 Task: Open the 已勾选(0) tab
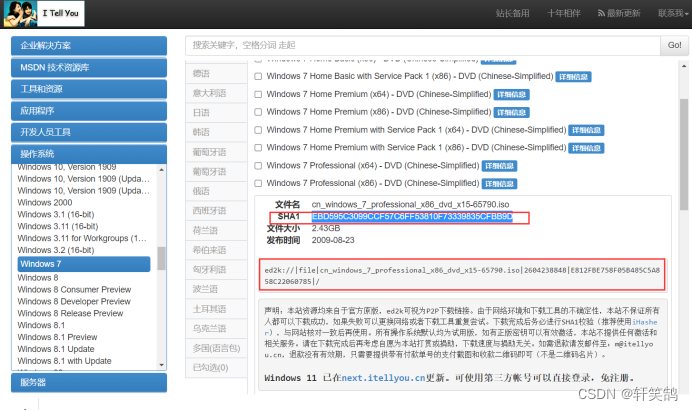click(x=216, y=368)
